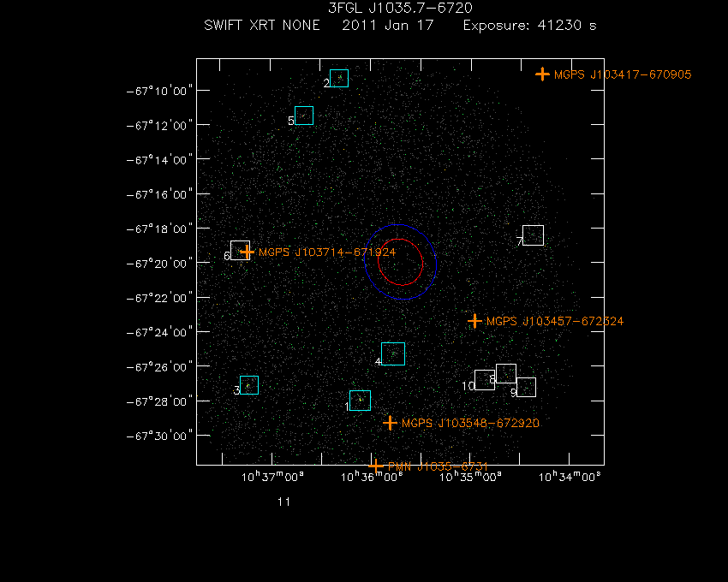Click the -67°24'00" declination label
728x582 pixels.
(x=159, y=333)
